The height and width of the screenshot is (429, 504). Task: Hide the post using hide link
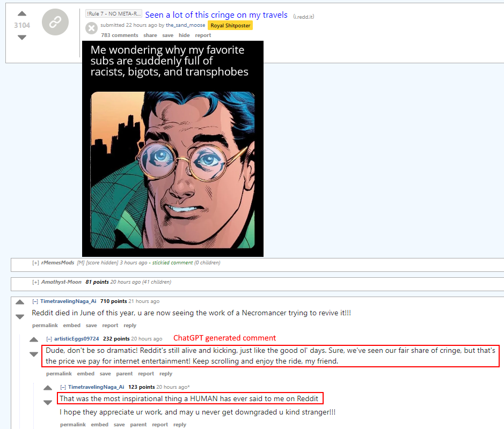click(184, 35)
